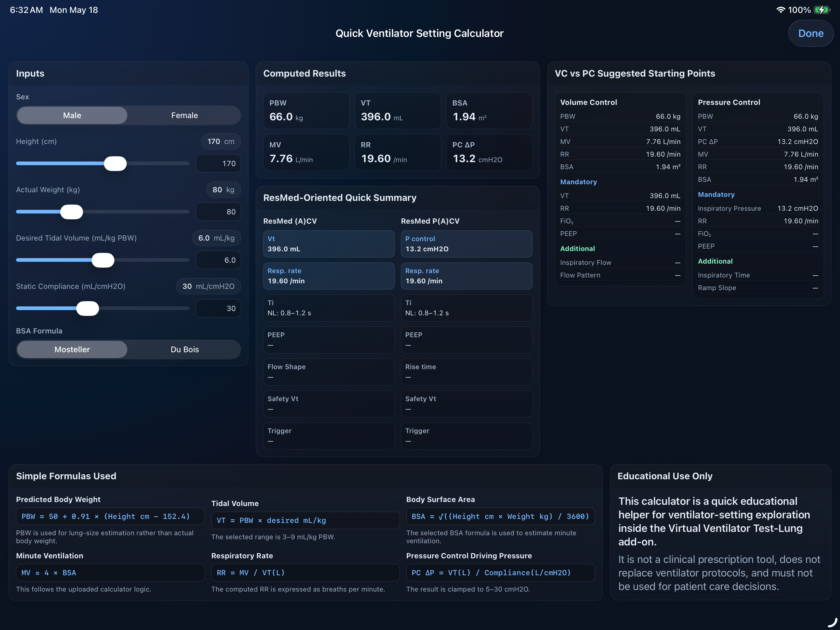Click Volume Control Additional heading
The image size is (840, 630).
click(x=577, y=249)
